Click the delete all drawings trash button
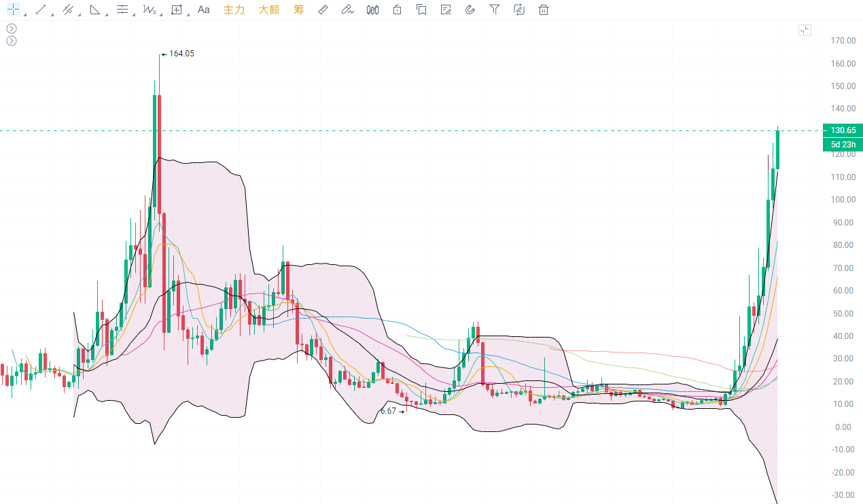This screenshot has height=504, width=863. point(543,10)
